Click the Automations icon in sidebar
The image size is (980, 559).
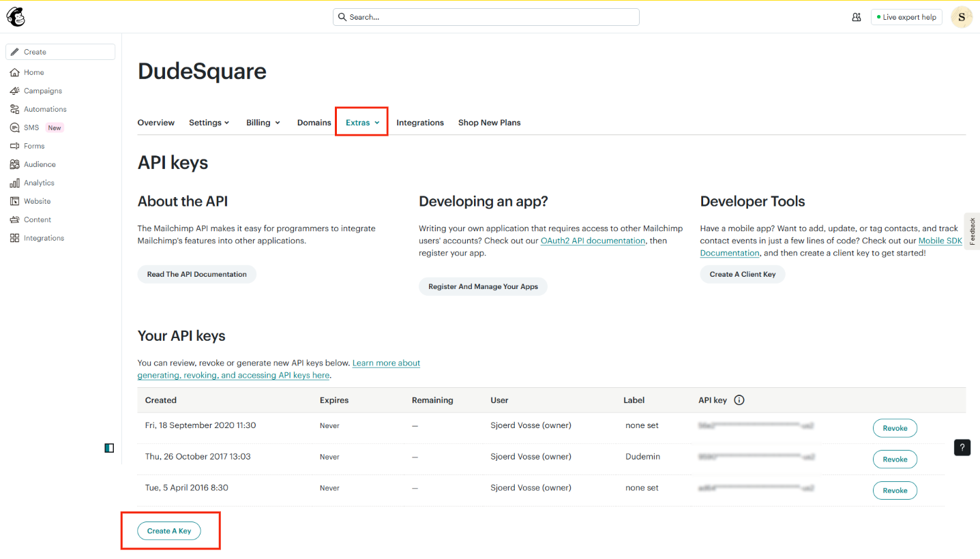pos(15,109)
